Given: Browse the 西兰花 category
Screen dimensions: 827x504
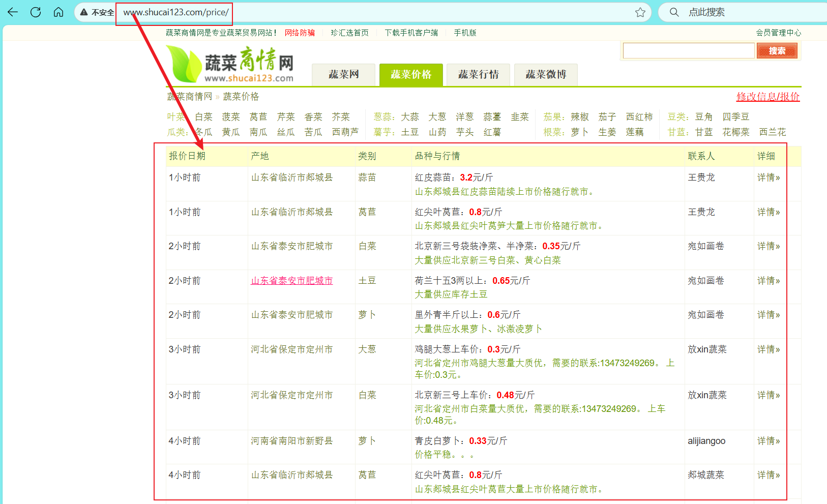Looking at the screenshot, I should click(774, 132).
